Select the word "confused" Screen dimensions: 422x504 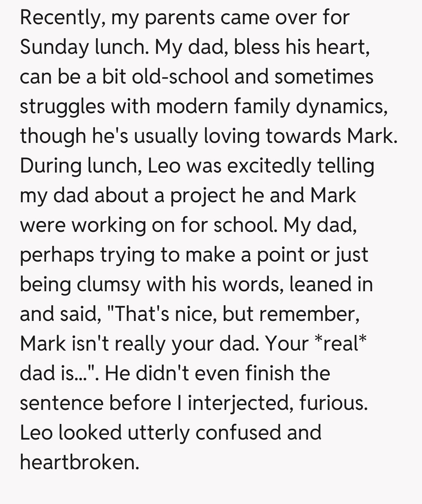pyautogui.click(x=238, y=433)
